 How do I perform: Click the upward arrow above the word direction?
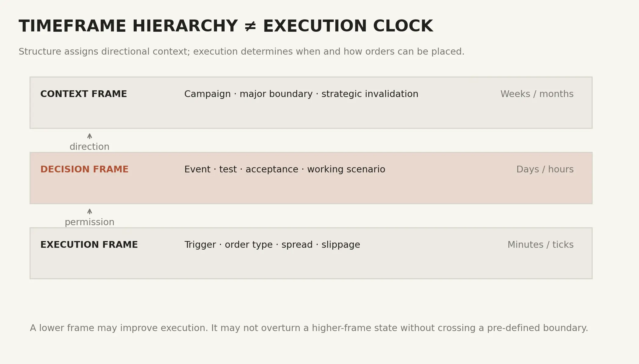(x=89, y=136)
